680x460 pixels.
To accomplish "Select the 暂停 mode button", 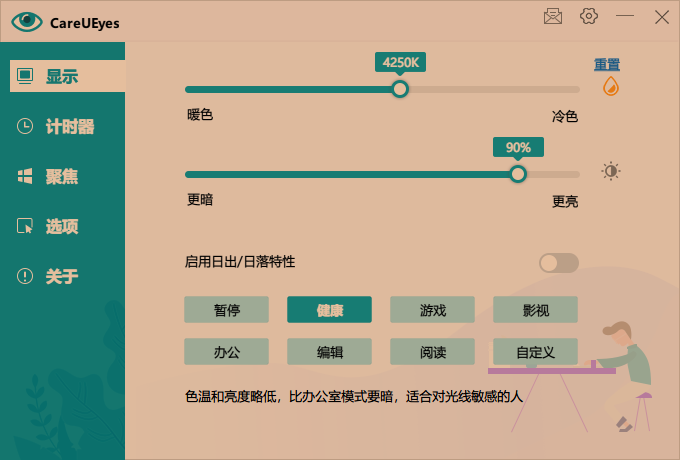I will [x=226, y=310].
